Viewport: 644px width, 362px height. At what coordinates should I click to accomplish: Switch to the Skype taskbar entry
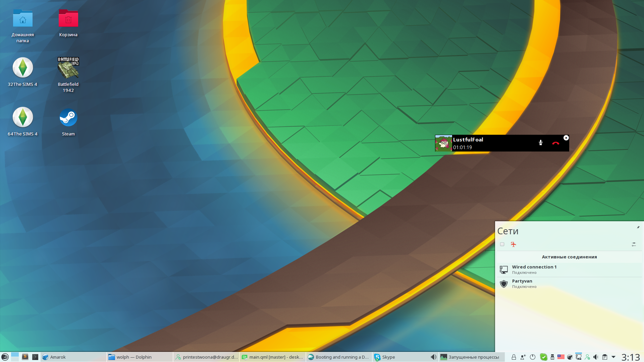(x=406, y=357)
